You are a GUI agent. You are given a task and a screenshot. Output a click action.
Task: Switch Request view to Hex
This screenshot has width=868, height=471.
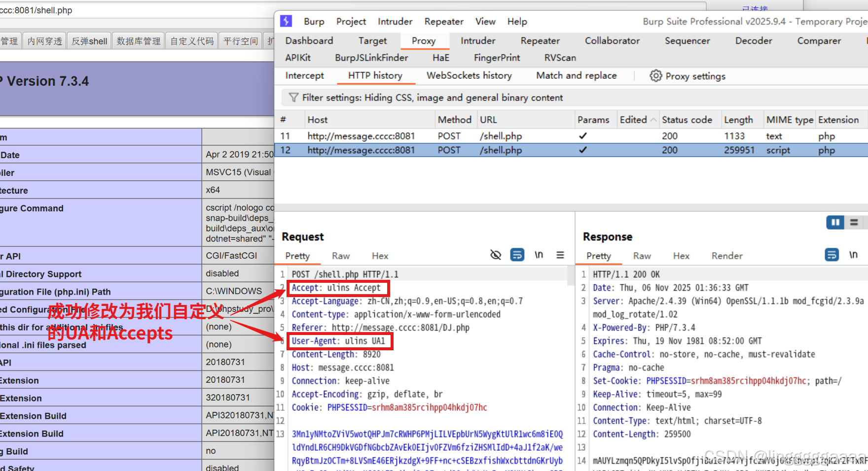pyautogui.click(x=380, y=256)
